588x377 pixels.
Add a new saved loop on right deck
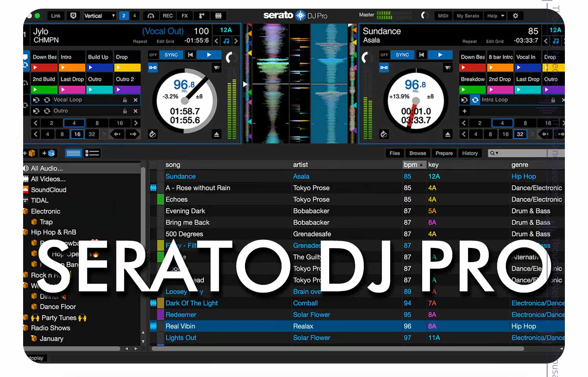[465, 111]
